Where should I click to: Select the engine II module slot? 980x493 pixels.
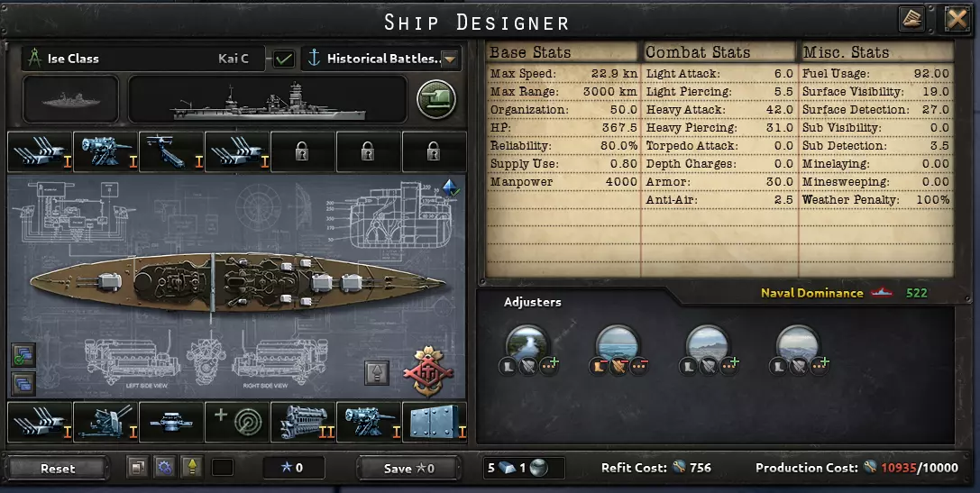click(x=303, y=423)
